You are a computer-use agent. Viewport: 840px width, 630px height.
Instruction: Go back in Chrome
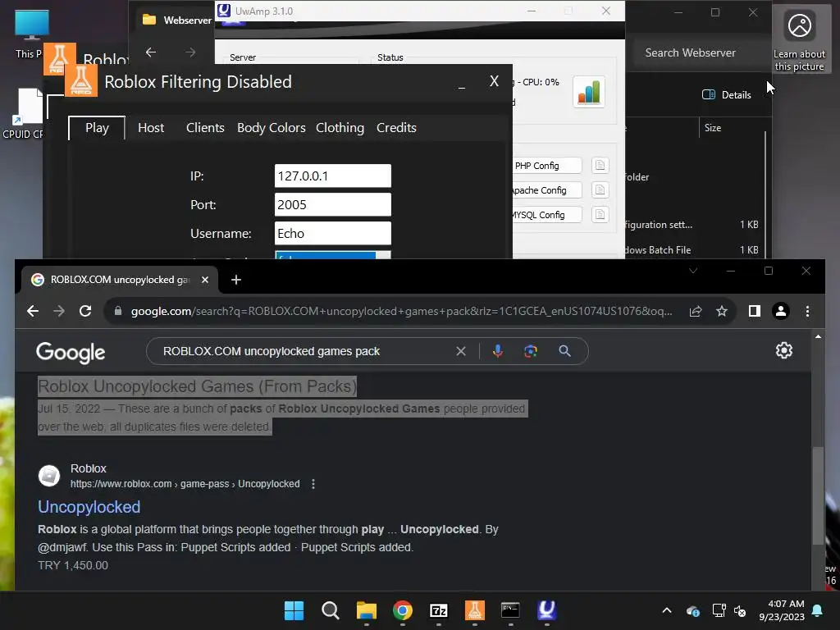coord(33,311)
